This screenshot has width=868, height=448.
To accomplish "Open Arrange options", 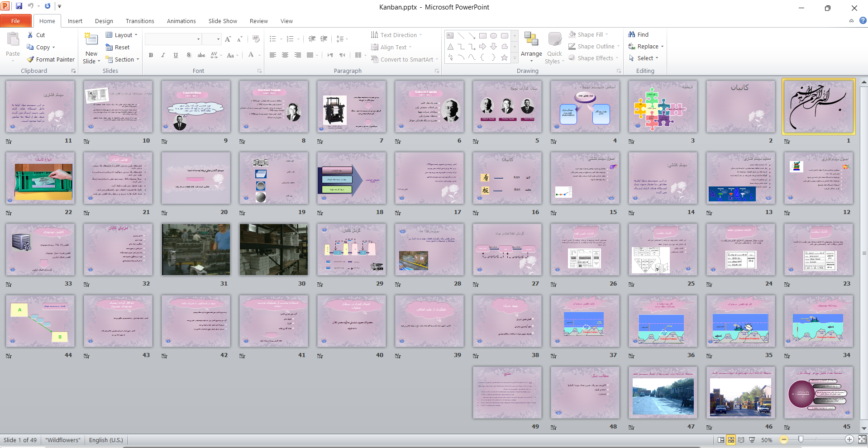I will pyautogui.click(x=531, y=48).
